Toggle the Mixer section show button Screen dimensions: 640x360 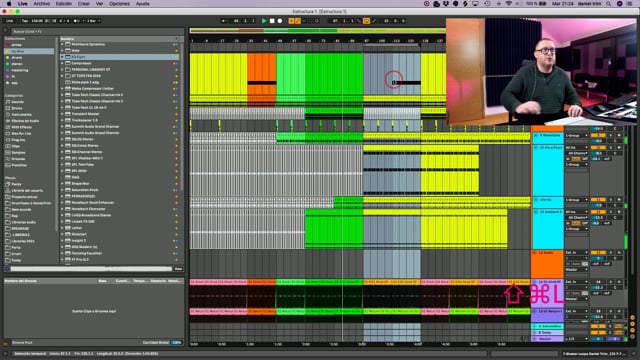pos(632,330)
